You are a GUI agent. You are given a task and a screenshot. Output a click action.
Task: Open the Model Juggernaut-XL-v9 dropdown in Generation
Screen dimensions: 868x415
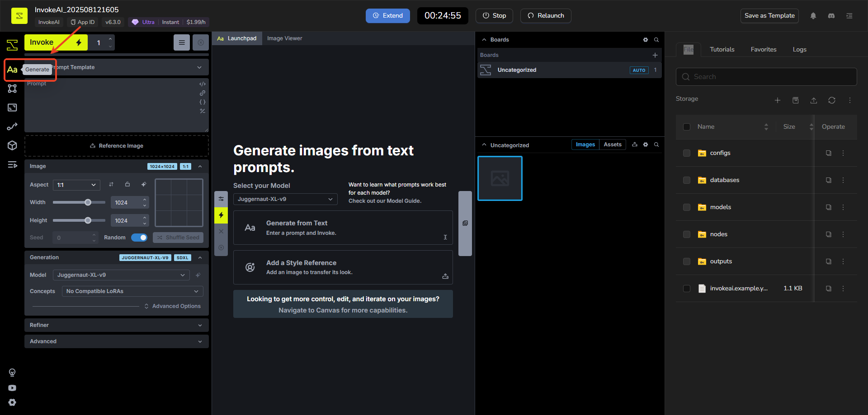tap(121, 275)
